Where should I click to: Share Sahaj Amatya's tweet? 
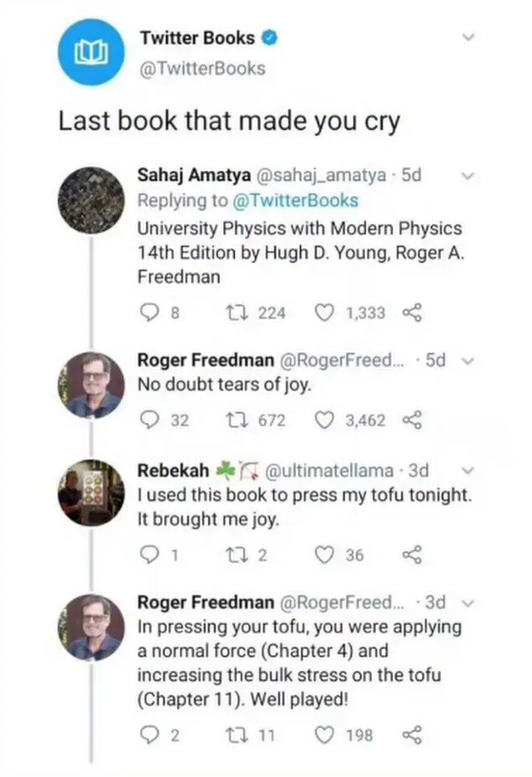[412, 313]
